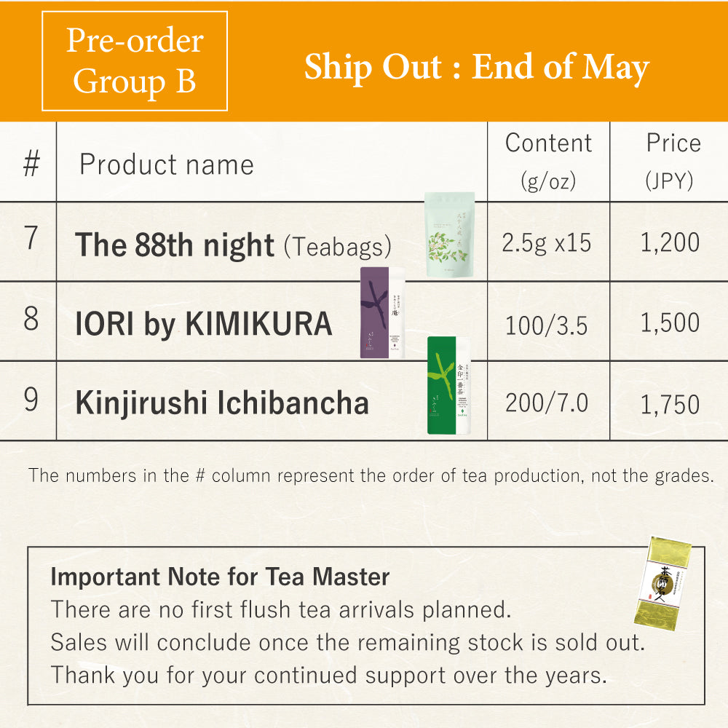This screenshot has width=728, height=728.
Task: Click the 1,750 price cell
Action: coord(670,404)
